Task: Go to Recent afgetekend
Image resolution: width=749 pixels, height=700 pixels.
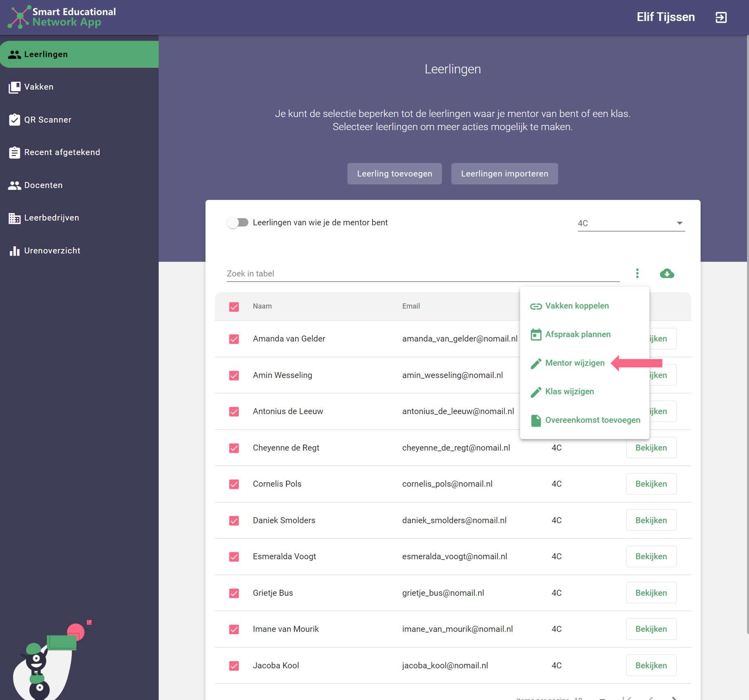Action: 62,152
